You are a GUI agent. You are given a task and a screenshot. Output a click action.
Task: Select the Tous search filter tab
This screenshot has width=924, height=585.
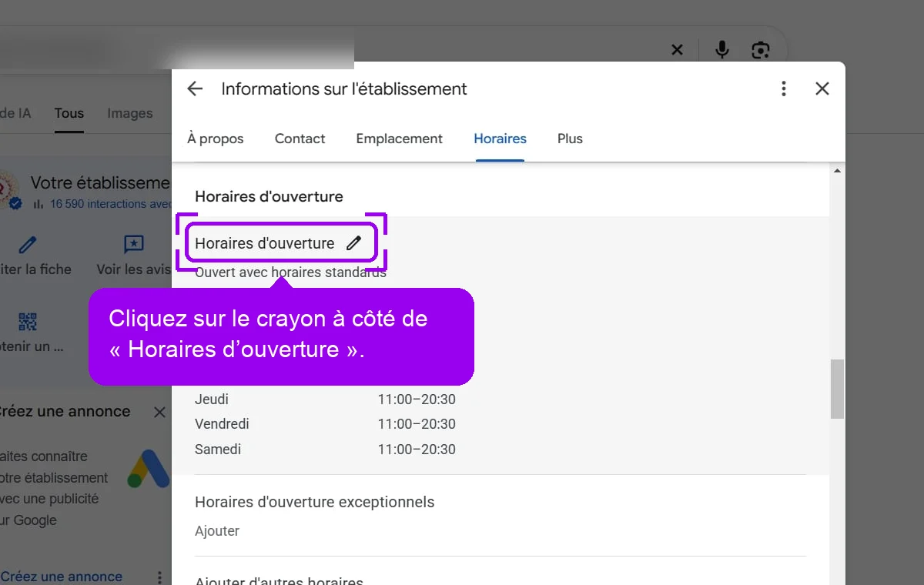[x=69, y=113]
